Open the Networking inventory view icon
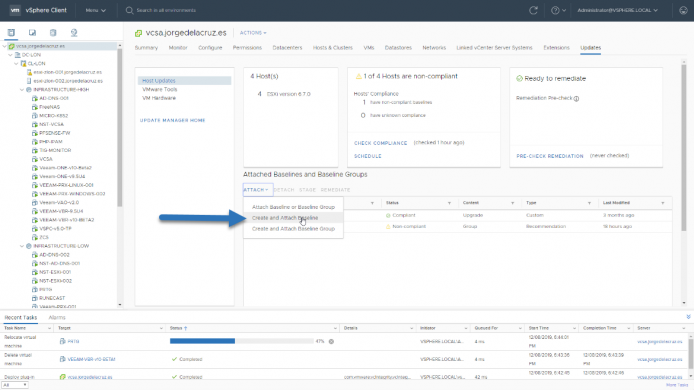 tap(74, 33)
